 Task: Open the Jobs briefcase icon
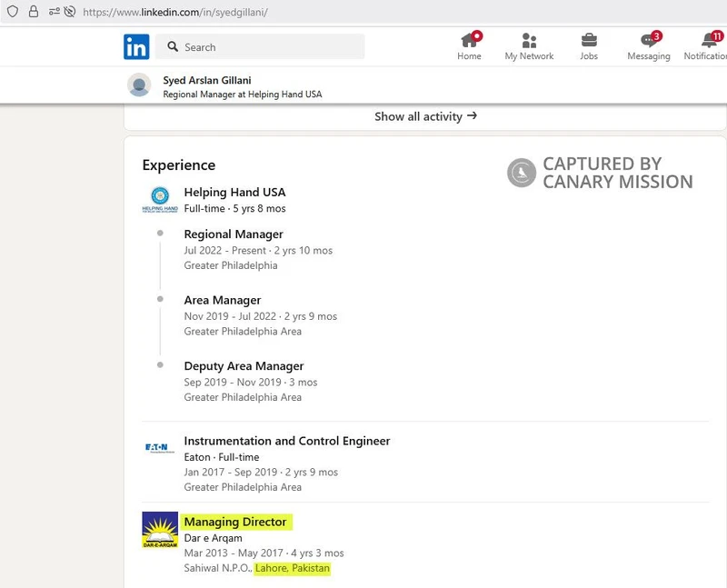click(589, 40)
